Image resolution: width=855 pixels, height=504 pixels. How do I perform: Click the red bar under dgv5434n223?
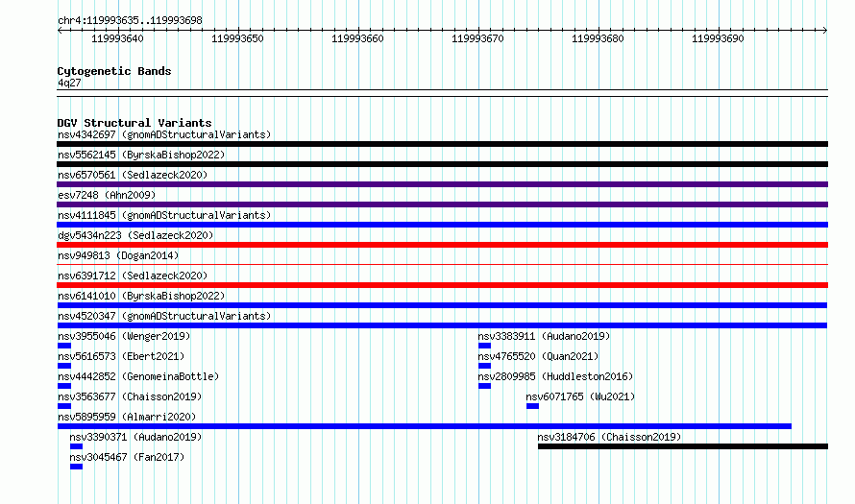442,245
